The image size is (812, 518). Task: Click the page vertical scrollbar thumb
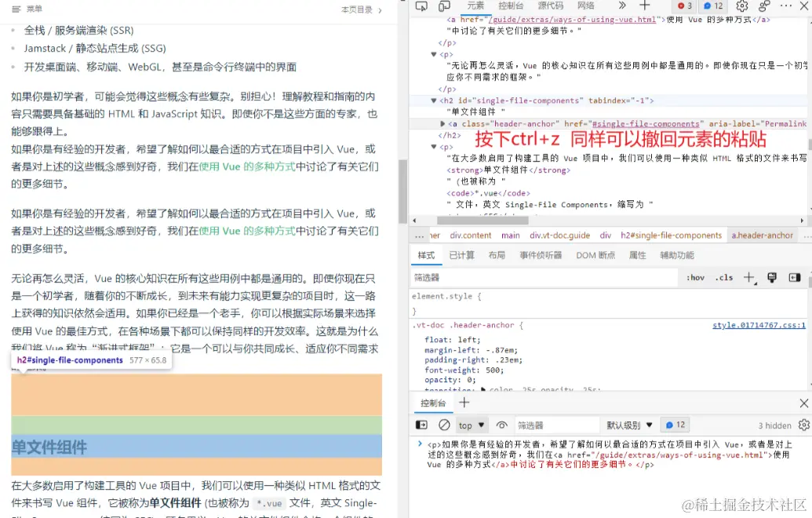point(403,192)
